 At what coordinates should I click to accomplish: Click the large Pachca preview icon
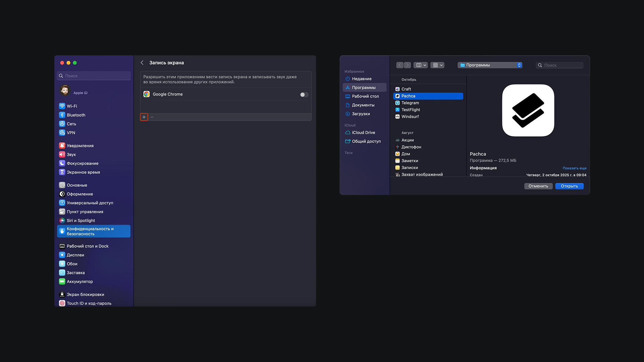click(528, 110)
